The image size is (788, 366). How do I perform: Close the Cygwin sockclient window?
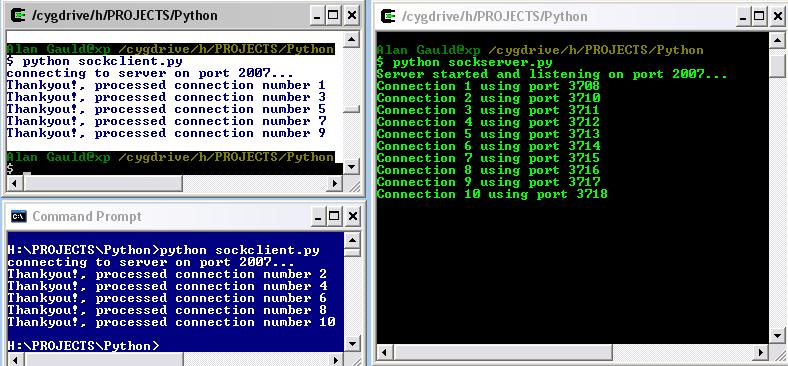352,16
